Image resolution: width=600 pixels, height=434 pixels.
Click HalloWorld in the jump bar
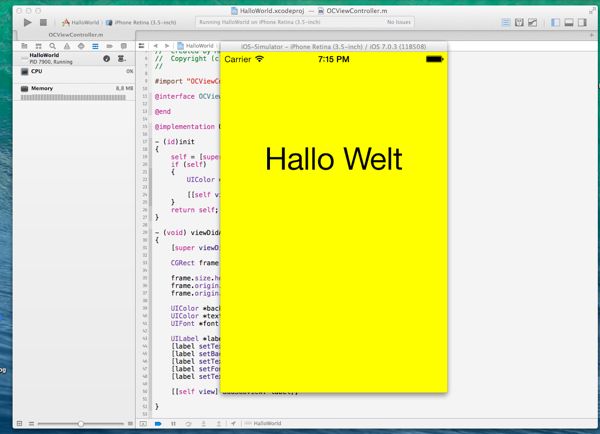pyautogui.click(x=196, y=46)
